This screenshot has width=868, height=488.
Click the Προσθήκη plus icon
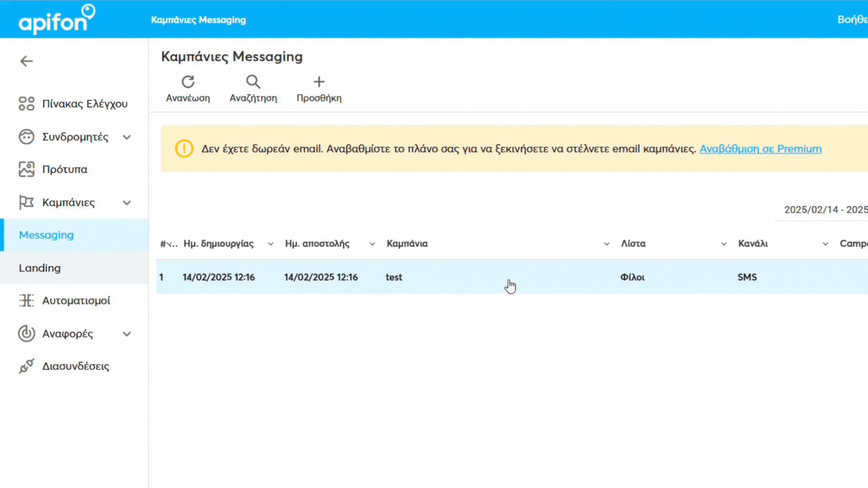[x=319, y=82]
